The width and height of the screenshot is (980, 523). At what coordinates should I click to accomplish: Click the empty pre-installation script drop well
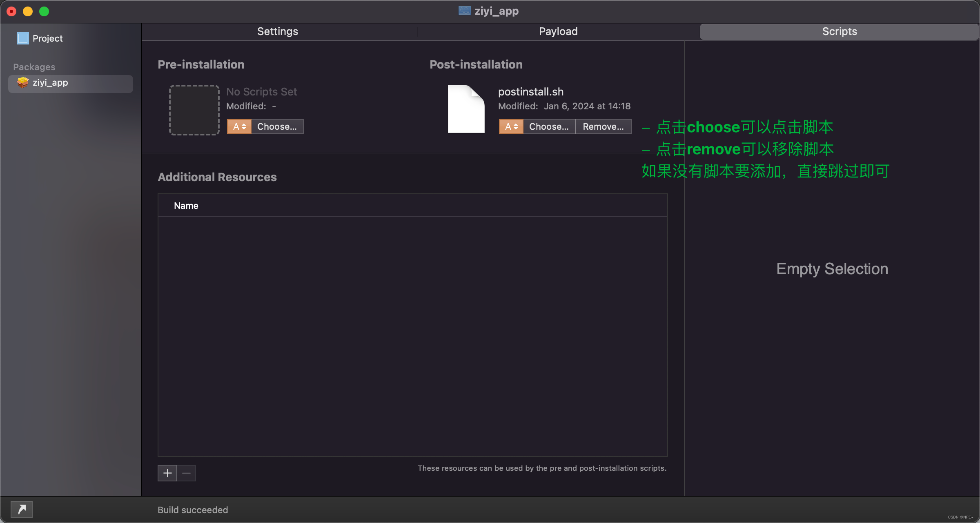(x=194, y=110)
